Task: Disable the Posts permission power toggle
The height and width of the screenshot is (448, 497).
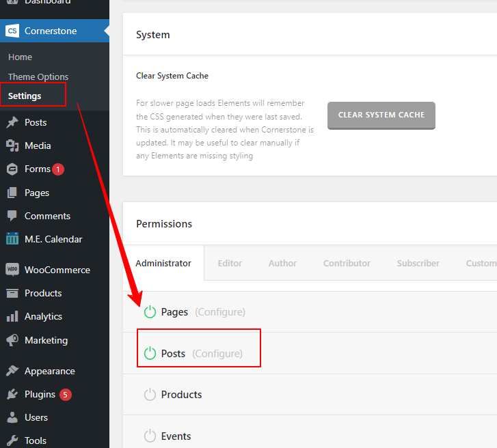Action: pos(150,354)
